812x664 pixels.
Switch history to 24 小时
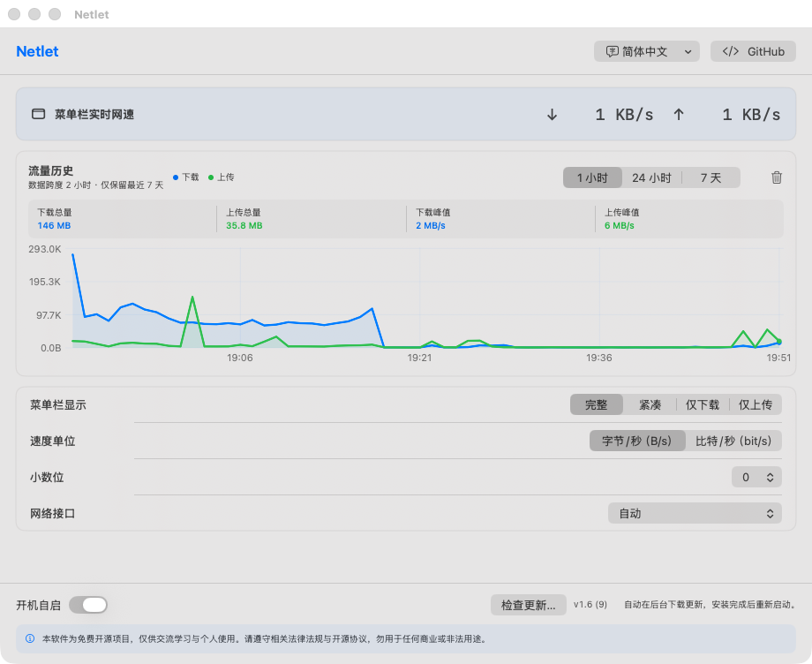[651, 177]
